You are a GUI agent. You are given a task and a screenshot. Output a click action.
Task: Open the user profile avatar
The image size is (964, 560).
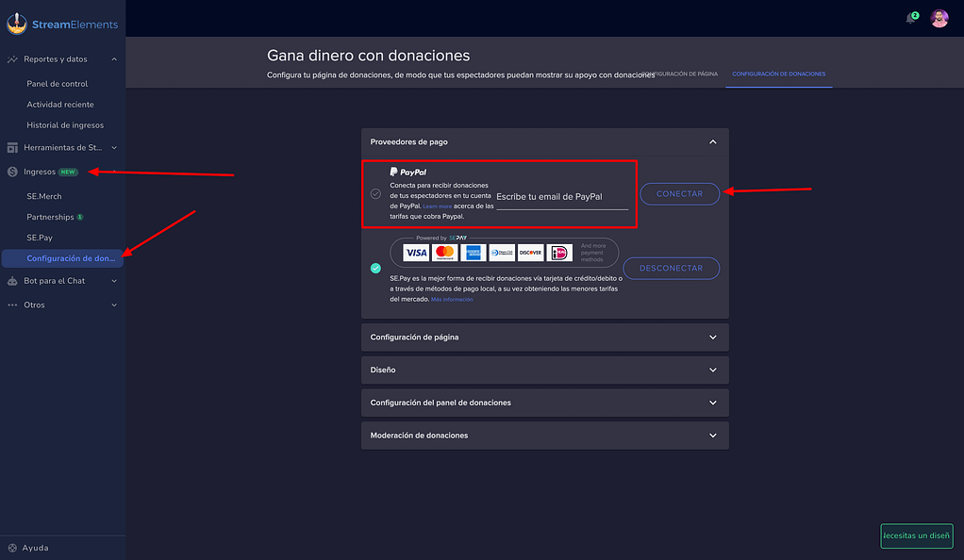[x=939, y=19]
